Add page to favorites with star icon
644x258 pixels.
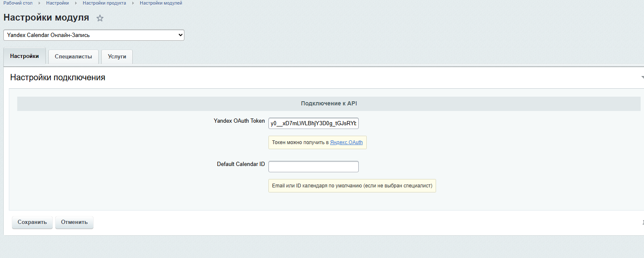(100, 18)
